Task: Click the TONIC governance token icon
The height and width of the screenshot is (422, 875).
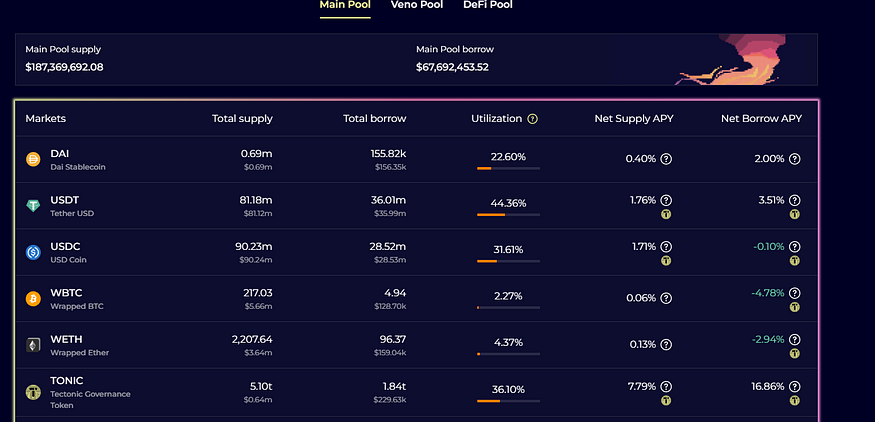Action: click(x=33, y=392)
